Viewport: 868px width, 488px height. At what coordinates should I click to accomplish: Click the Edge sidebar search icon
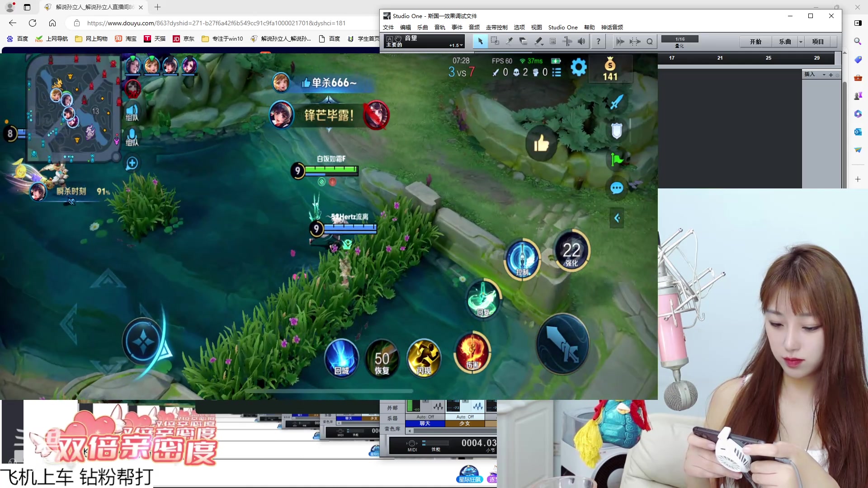pos(858,41)
